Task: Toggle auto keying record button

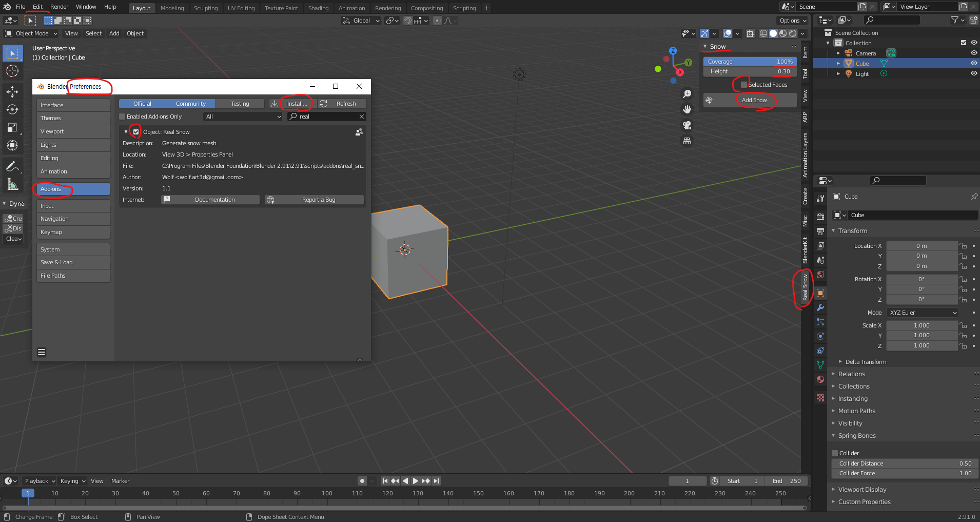Action: coord(362,481)
